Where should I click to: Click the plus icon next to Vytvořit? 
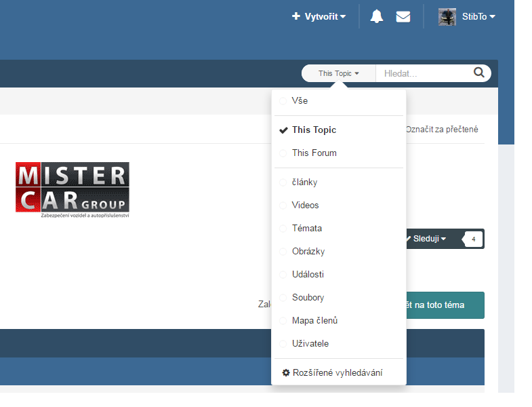click(296, 16)
